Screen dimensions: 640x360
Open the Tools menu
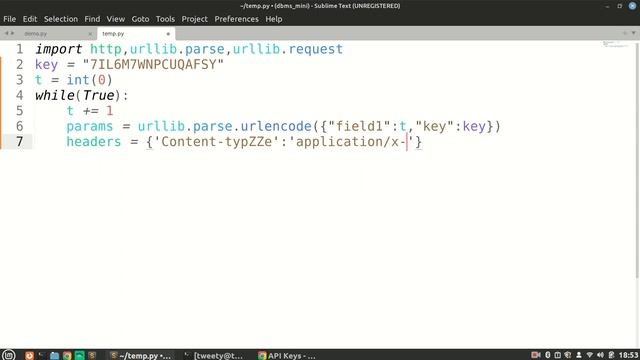coord(165,19)
